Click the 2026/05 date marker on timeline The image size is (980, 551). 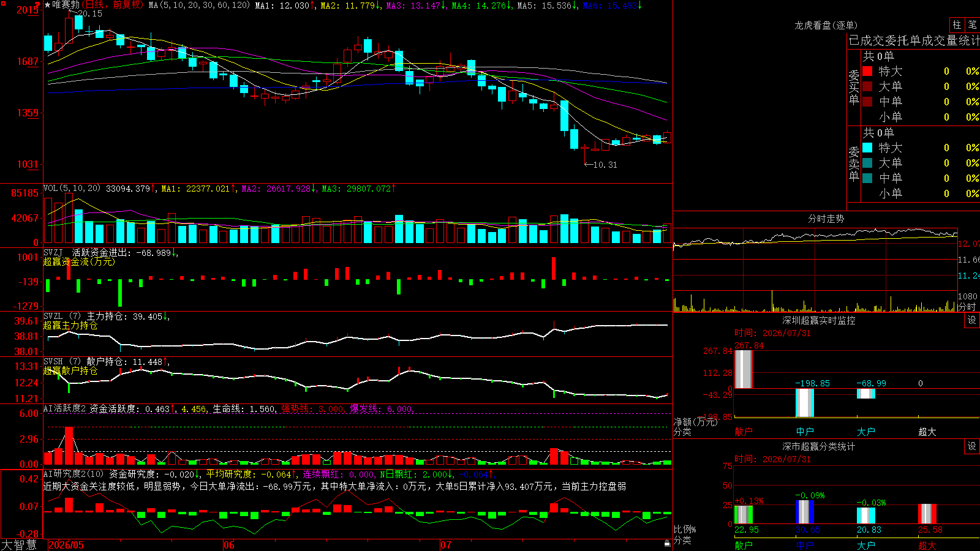66,545
